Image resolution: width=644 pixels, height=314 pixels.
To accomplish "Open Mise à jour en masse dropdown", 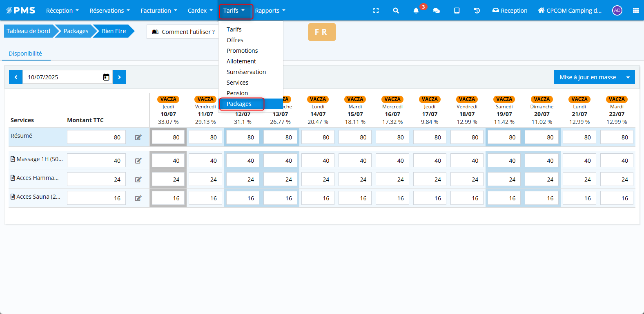I will tap(628, 77).
